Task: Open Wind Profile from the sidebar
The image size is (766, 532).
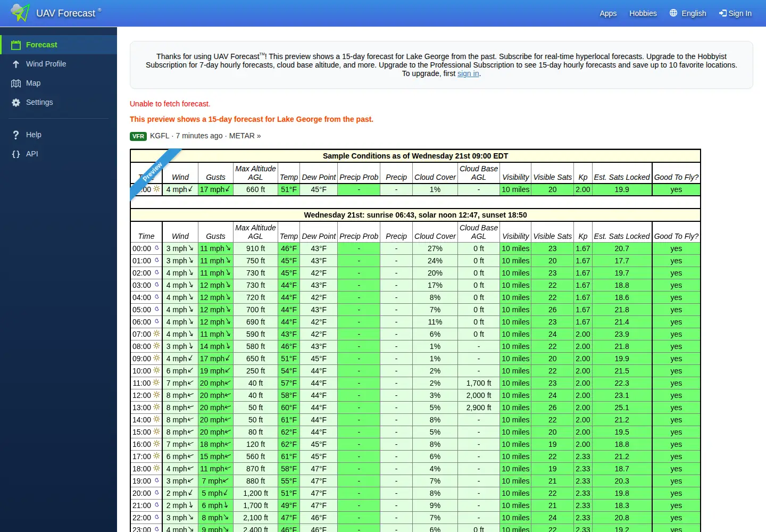Action: 59,64
